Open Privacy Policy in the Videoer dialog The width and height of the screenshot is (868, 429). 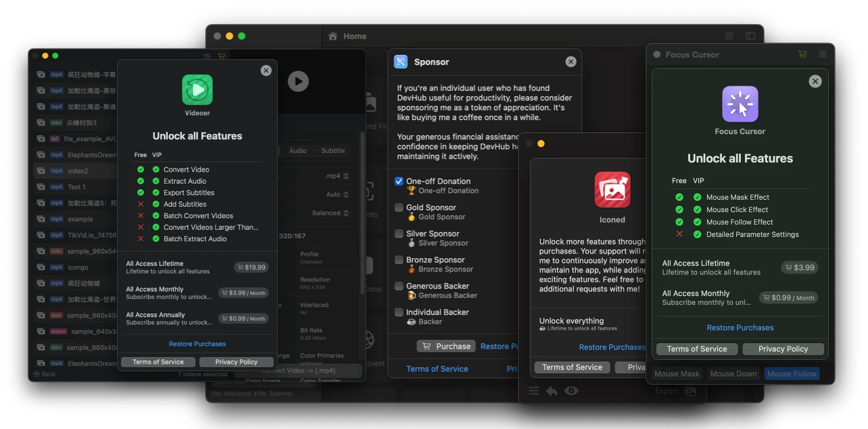coord(237,362)
